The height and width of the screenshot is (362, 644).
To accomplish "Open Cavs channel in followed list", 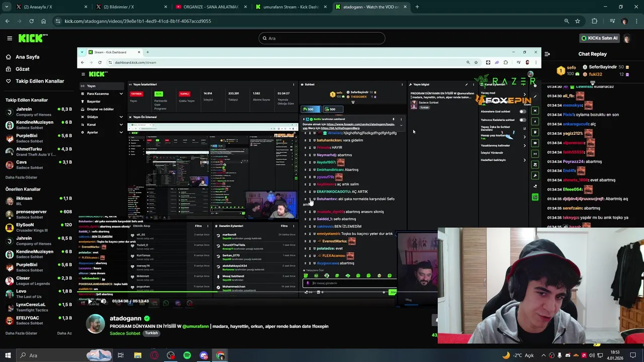I will click(38, 165).
